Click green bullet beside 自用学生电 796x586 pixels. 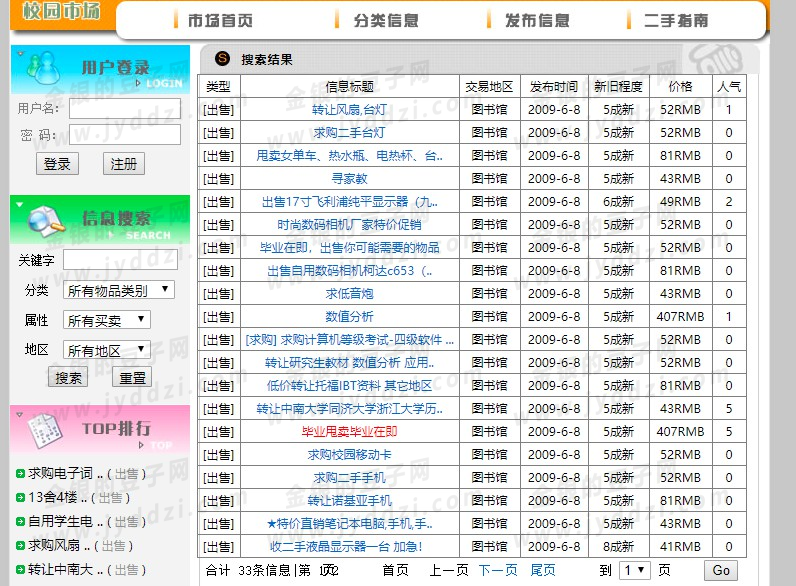click(20, 522)
